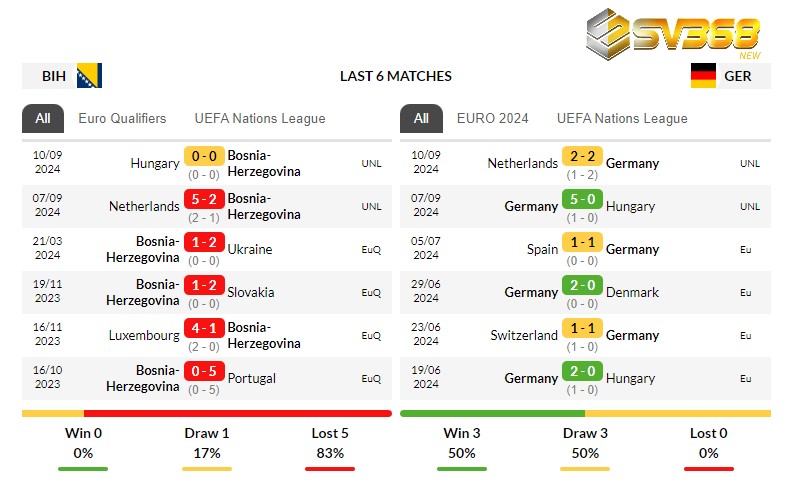Click the yellow 0 - 0 Hungary score badge

click(203, 157)
